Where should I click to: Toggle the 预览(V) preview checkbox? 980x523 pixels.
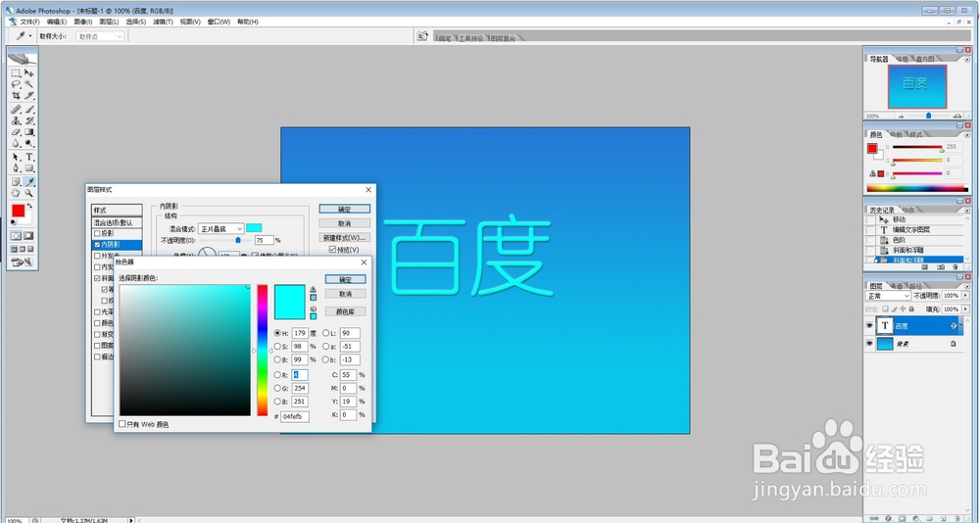click(332, 250)
